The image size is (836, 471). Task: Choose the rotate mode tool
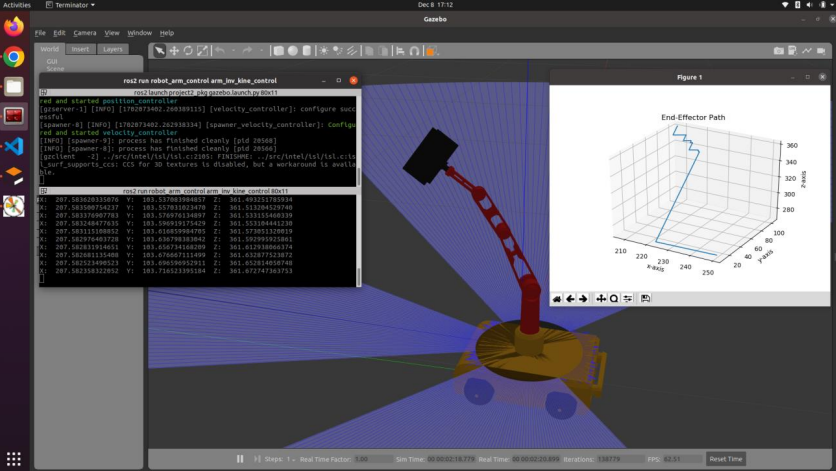pos(189,50)
